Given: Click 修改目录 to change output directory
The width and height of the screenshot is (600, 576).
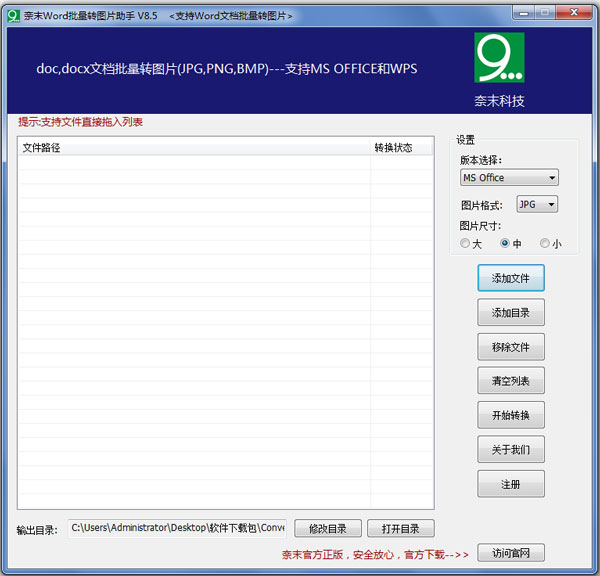Looking at the screenshot, I should pos(327,528).
